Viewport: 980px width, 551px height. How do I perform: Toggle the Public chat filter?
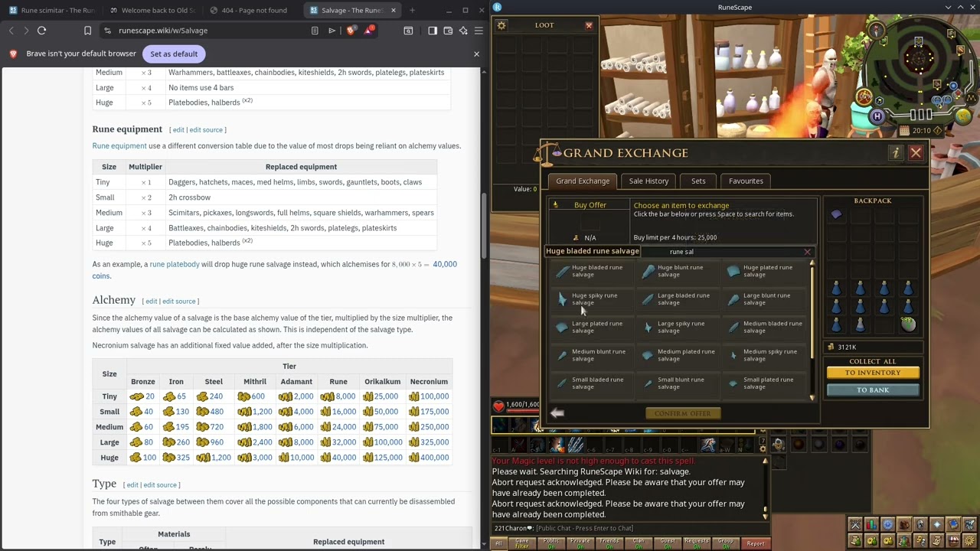[551, 543]
